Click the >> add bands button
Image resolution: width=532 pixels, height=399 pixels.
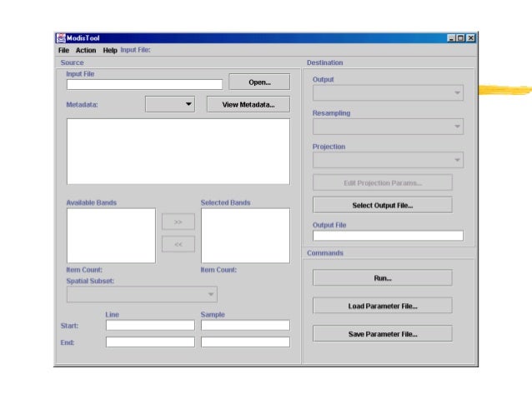point(178,222)
